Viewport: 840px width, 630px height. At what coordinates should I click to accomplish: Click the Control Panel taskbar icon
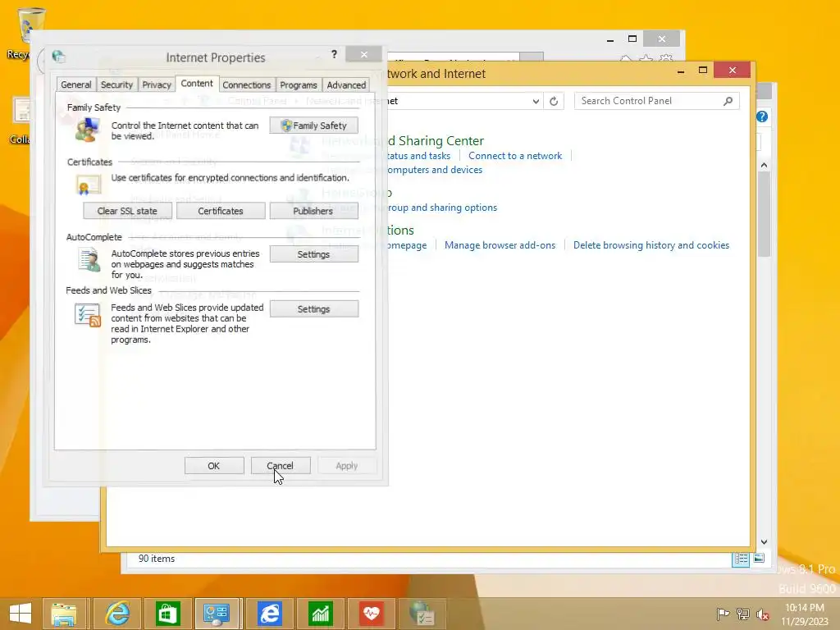(x=218, y=614)
